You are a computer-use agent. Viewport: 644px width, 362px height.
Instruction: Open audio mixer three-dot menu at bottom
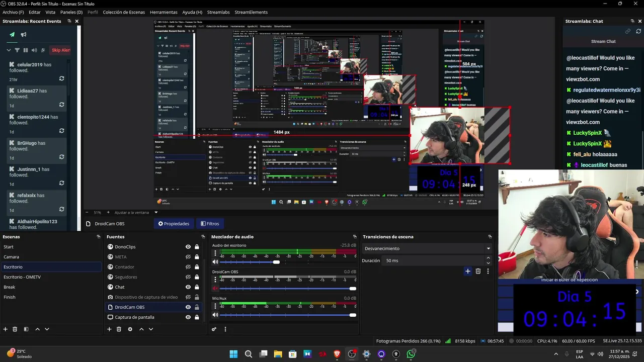pyautogui.click(x=225, y=329)
